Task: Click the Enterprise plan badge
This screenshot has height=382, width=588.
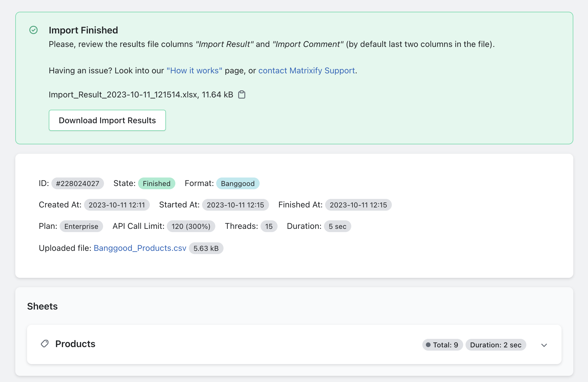Action: (x=81, y=226)
